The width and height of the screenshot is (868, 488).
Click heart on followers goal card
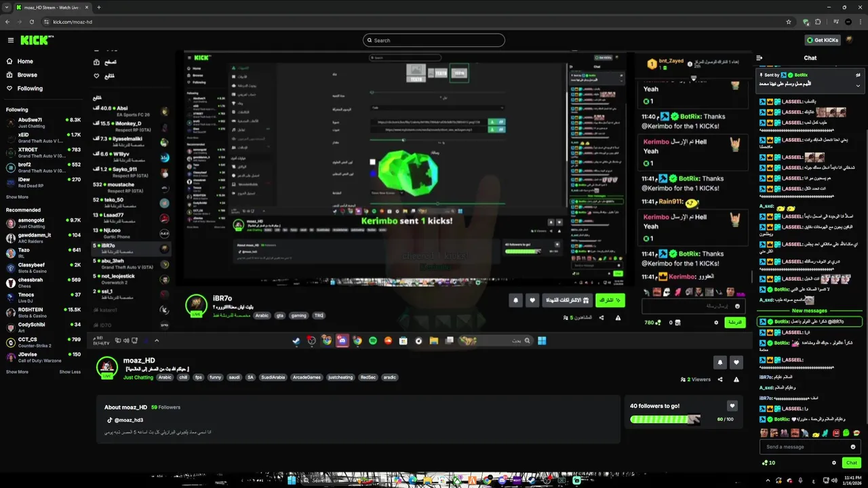(x=732, y=406)
